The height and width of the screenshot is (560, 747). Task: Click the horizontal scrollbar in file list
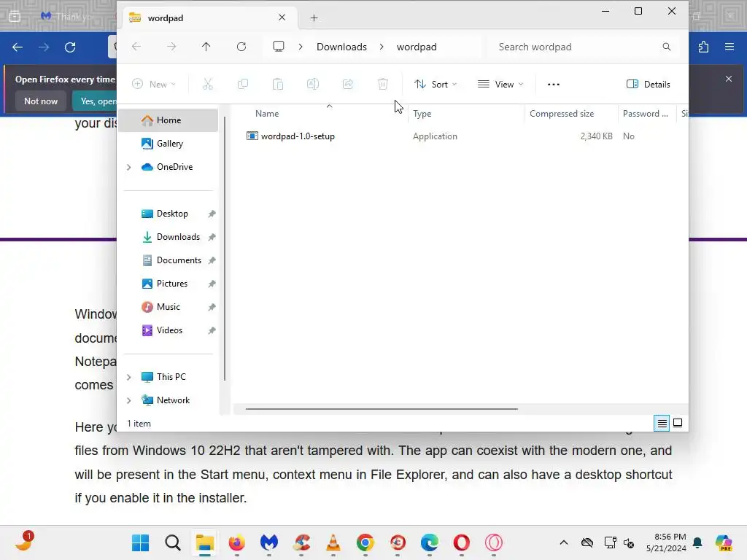tap(382, 408)
